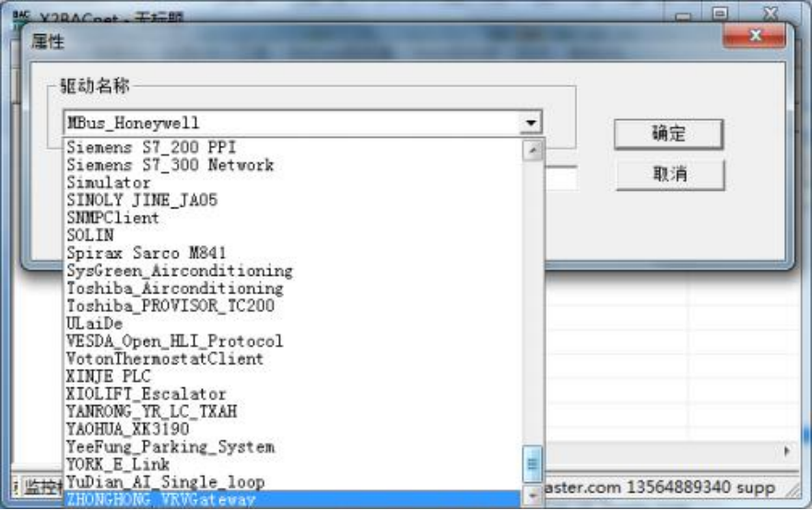812x510 pixels.
Task: Select VotonThermostatClient driver
Action: click(292, 359)
